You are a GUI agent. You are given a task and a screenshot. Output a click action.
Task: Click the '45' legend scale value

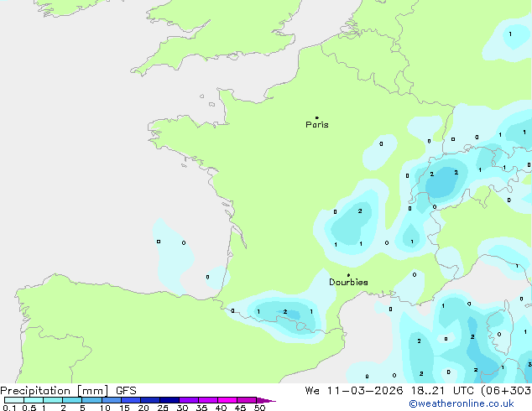tap(240, 408)
